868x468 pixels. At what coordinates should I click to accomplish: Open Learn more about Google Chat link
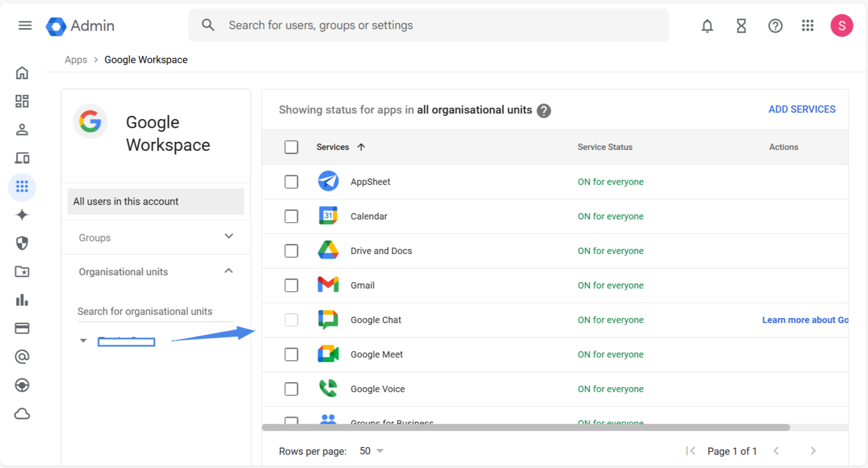(805, 320)
